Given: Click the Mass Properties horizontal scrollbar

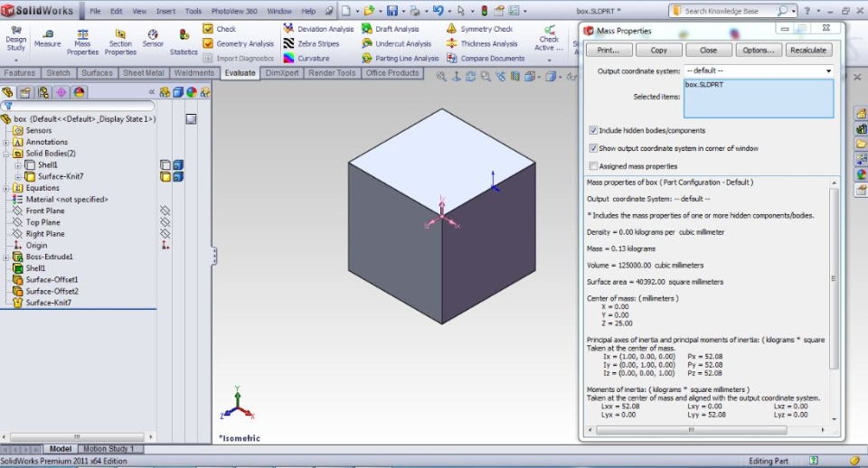Looking at the screenshot, I should coord(692,430).
